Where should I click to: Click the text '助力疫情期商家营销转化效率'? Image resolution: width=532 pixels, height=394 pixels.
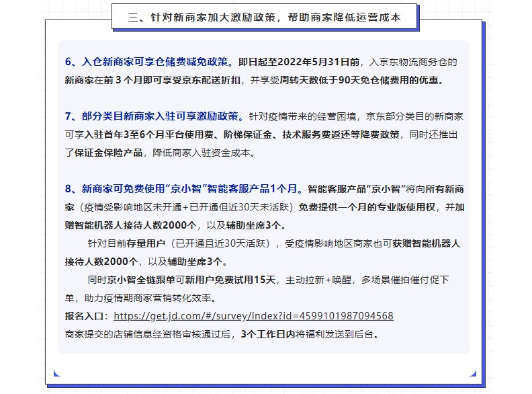pos(148,298)
